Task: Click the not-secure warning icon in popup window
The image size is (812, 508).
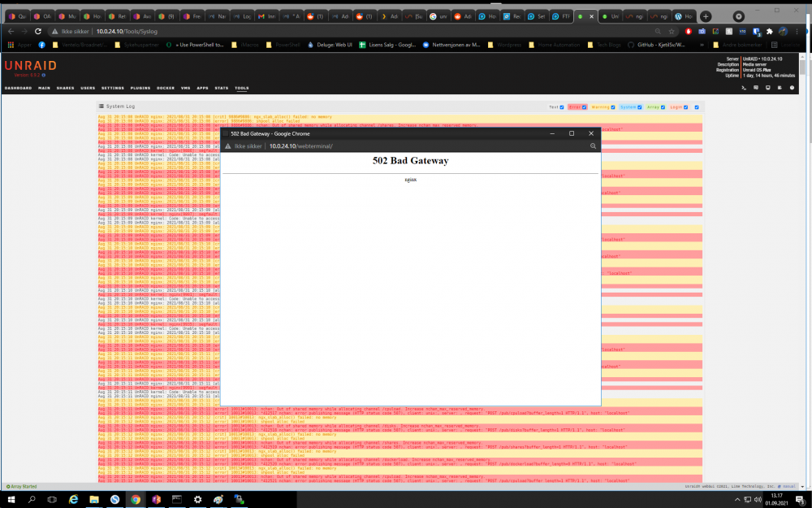Action: [227, 146]
